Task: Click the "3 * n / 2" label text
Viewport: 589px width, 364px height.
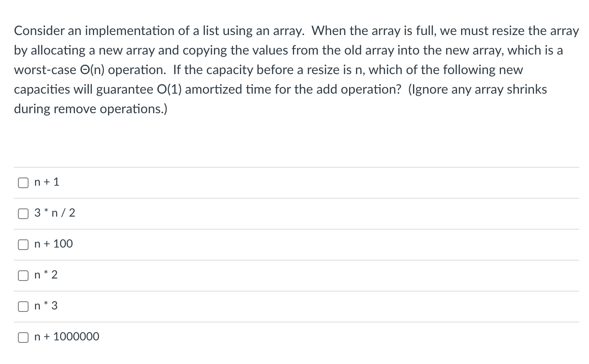Action: tap(55, 213)
